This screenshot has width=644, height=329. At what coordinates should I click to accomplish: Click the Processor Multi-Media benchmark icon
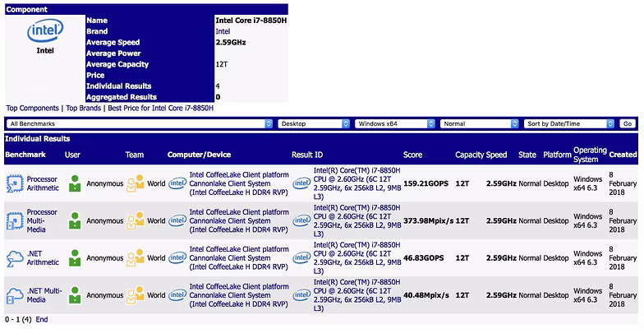15,220
